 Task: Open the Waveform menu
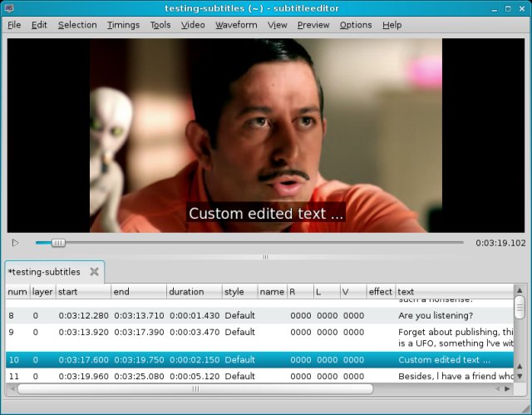tap(236, 25)
